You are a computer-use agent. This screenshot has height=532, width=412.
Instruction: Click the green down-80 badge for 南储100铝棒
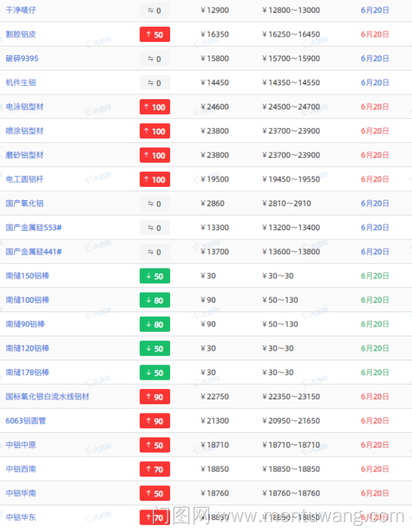[x=155, y=300]
